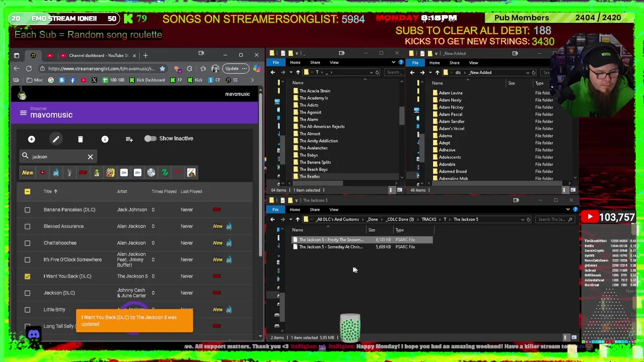Open View tab in The Jackson 5 explorer
Image resolution: width=644 pixels, height=362 pixels.
pos(334,210)
